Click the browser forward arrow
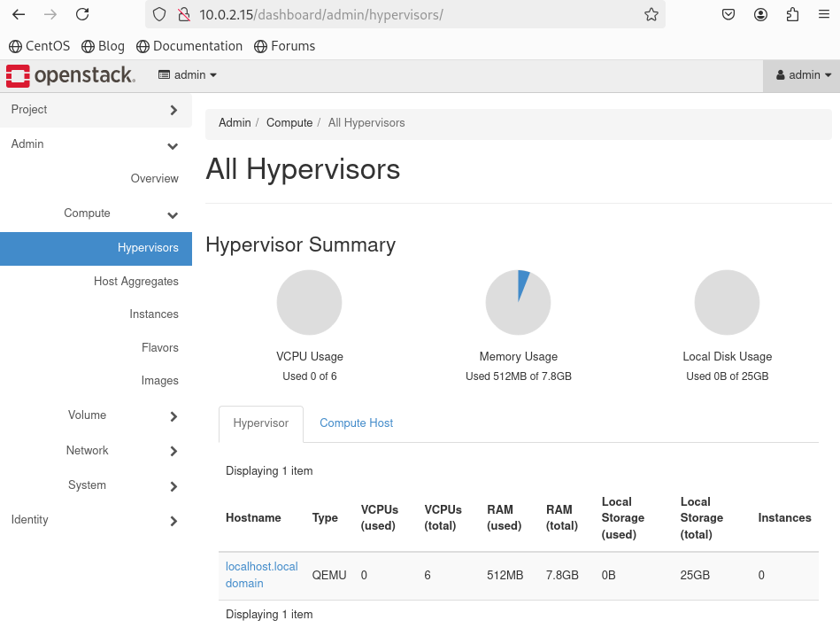 50,14
